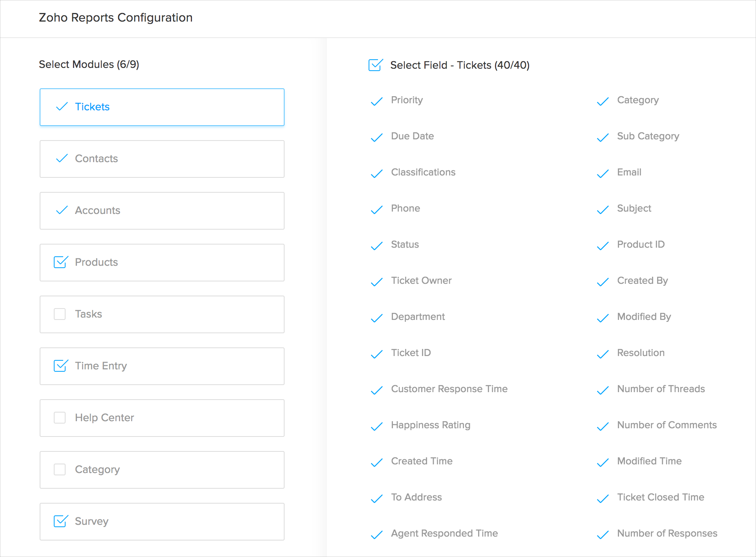Click the Customer Response Time field label

(x=449, y=389)
